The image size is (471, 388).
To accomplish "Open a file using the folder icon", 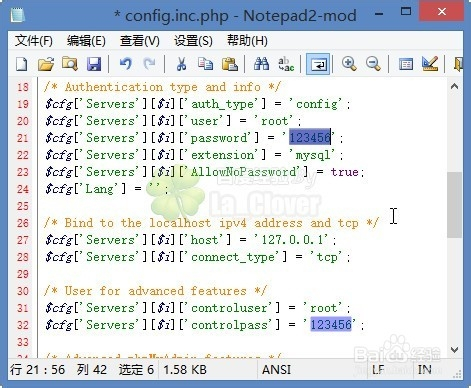I will (46, 64).
